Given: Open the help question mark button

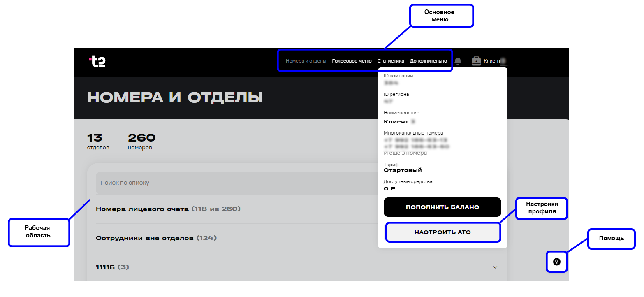Looking at the screenshot, I should (557, 262).
